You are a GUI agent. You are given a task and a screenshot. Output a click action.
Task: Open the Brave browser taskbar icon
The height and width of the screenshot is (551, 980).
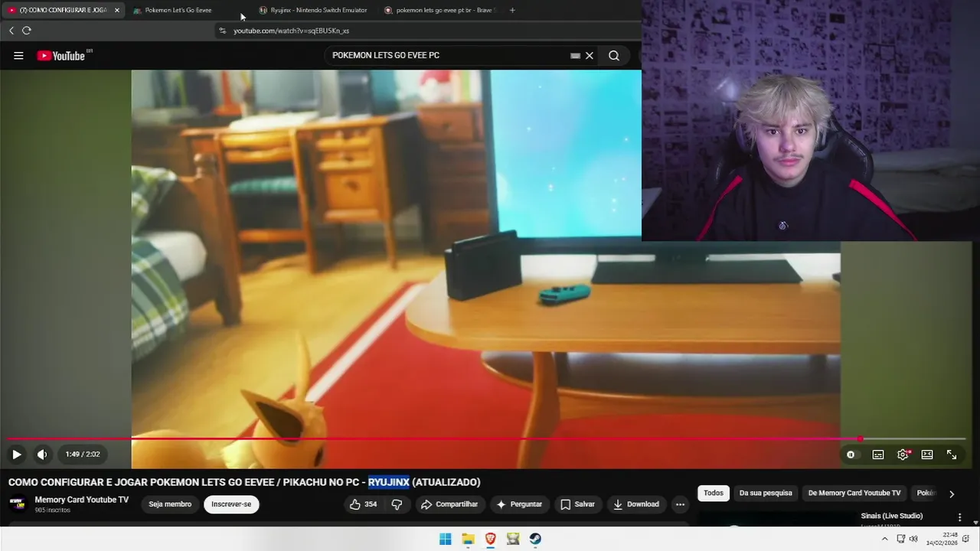pyautogui.click(x=491, y=539)
